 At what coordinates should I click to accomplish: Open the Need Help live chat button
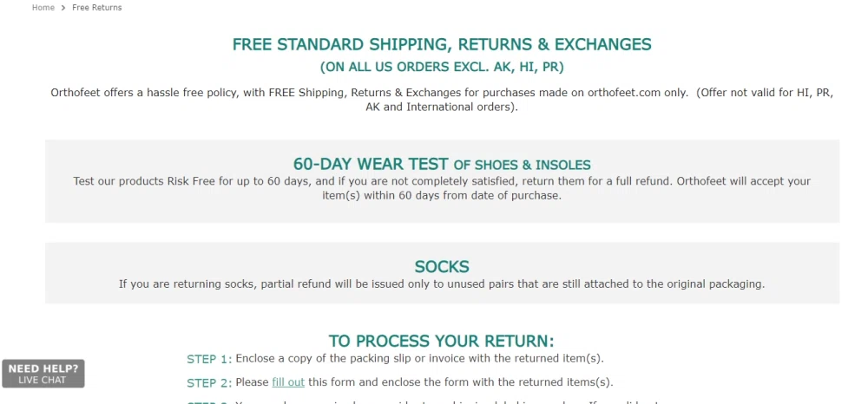43,374
